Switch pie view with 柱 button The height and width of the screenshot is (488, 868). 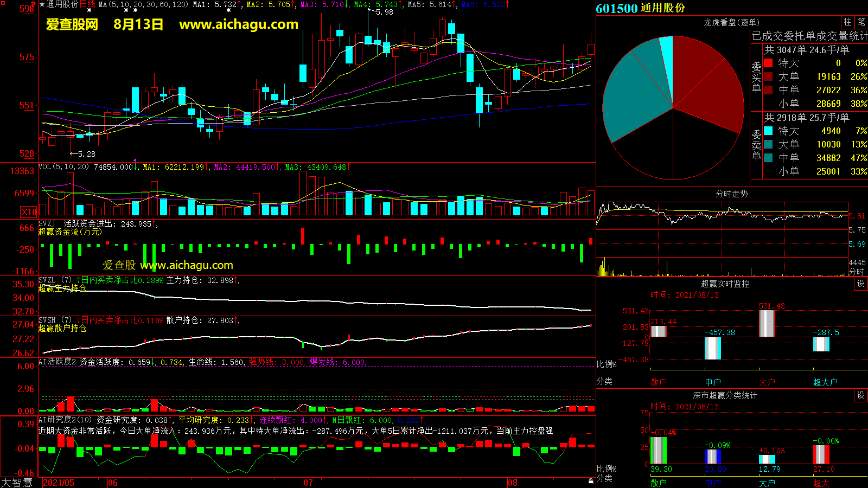pos(847,22)
